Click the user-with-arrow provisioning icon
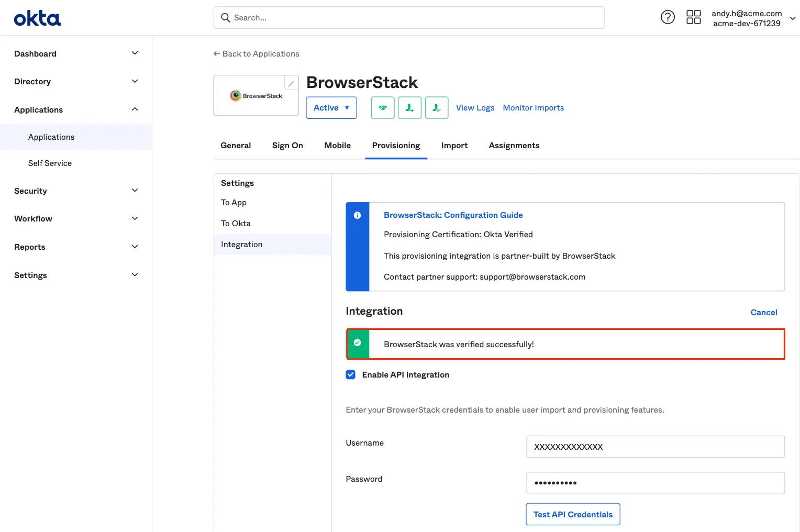 pos(409,108)
